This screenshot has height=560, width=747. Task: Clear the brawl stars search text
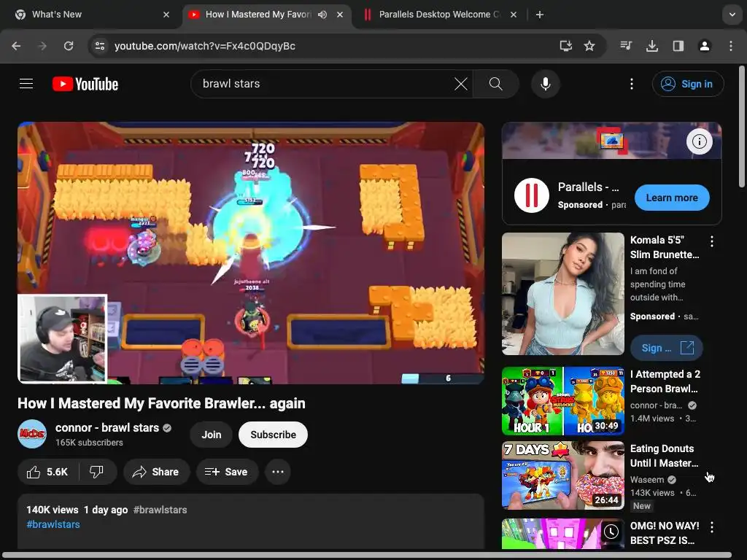[x=461, y=84]
